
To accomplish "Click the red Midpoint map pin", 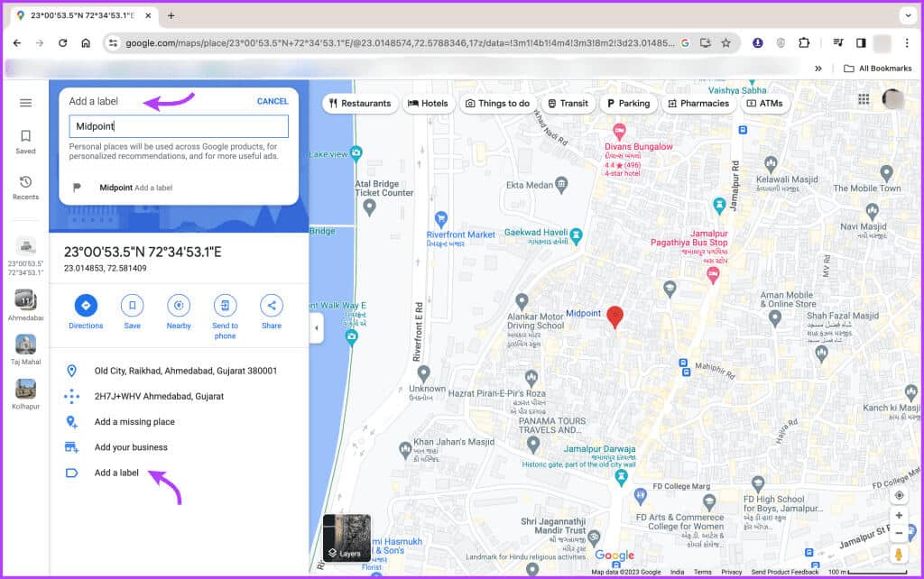I will 614,317.
